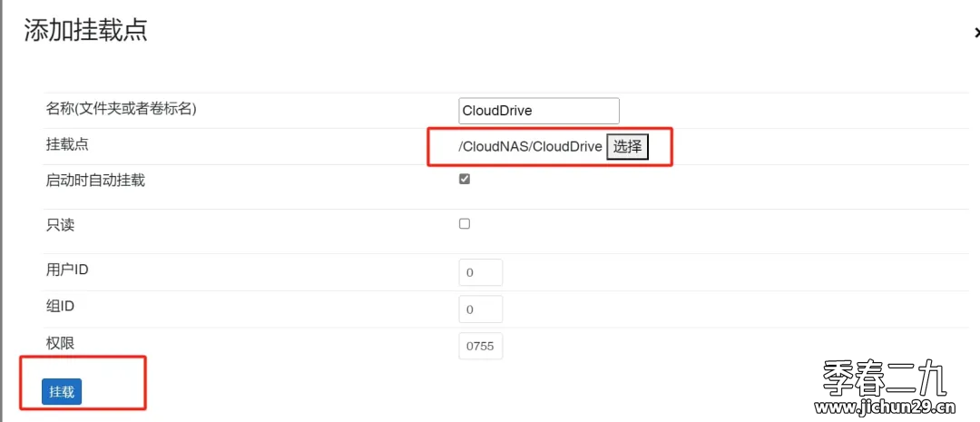Click the 选择 button beside mount path
The height and width of the screenshot is (422, 980).
(628, 147)
